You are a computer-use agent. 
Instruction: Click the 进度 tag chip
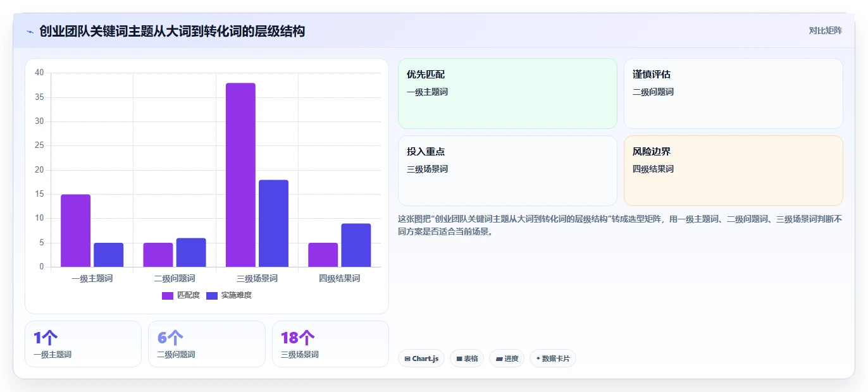(x=507, y=358)
